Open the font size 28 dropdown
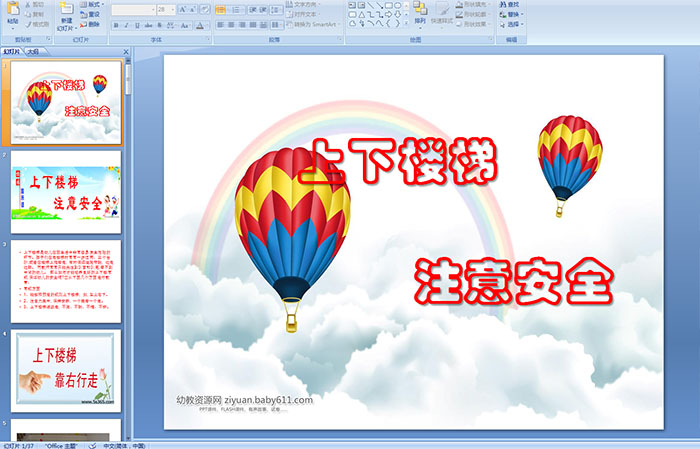700x449 pixels. (172, 10)
